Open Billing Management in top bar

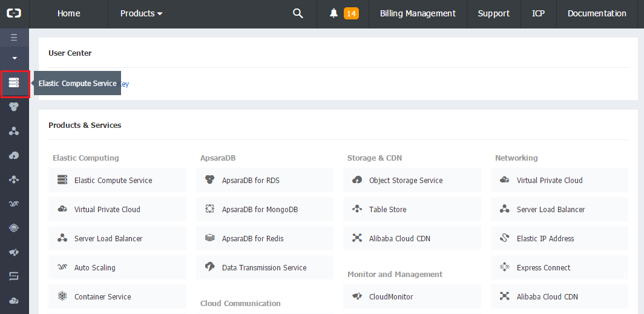pos(418,13)
